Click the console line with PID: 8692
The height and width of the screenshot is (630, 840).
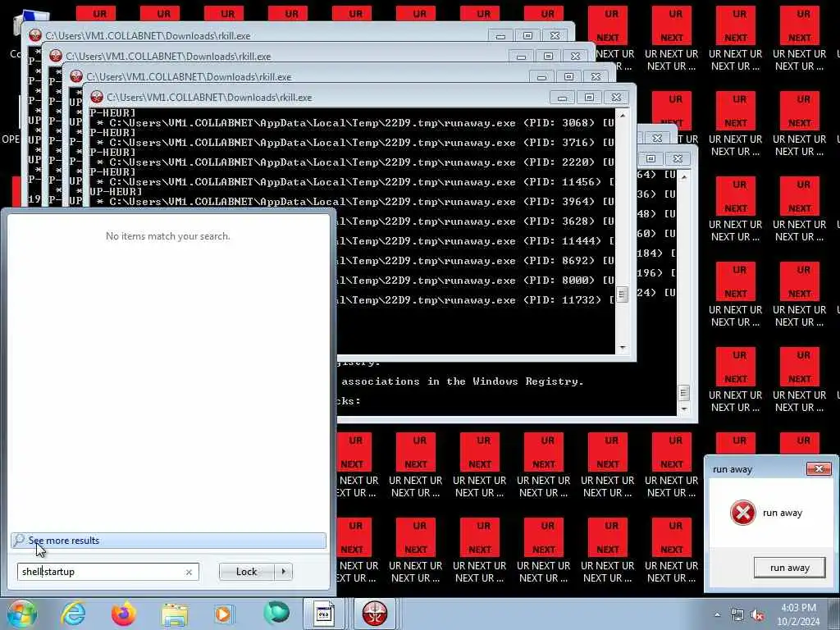click(x=476, y=261)
